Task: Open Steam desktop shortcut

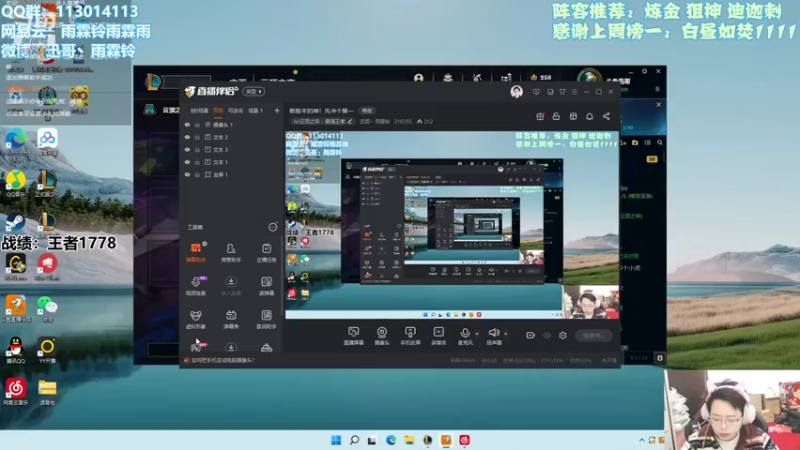Action: [x=16, y=223]
